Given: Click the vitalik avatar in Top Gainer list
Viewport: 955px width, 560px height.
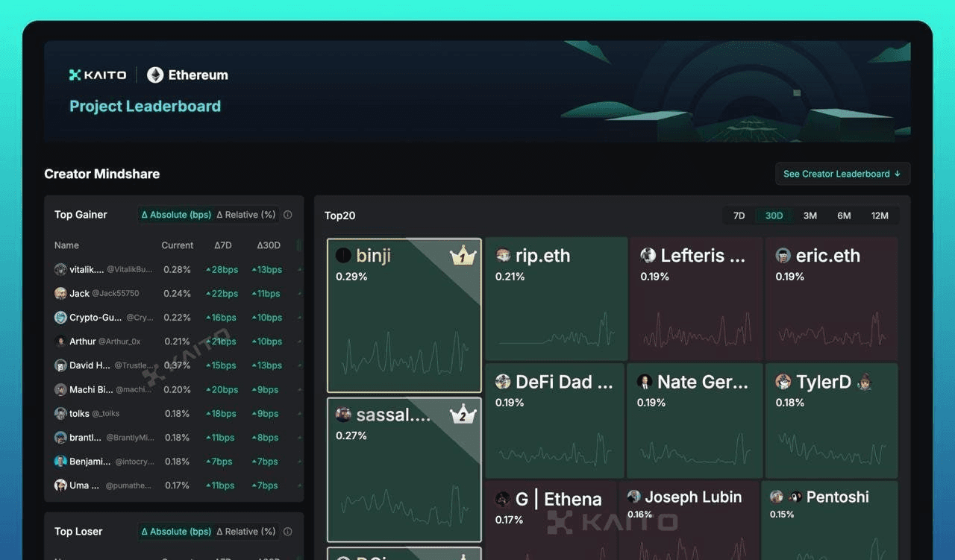Looking at the screenshot, I should (60, 269).
